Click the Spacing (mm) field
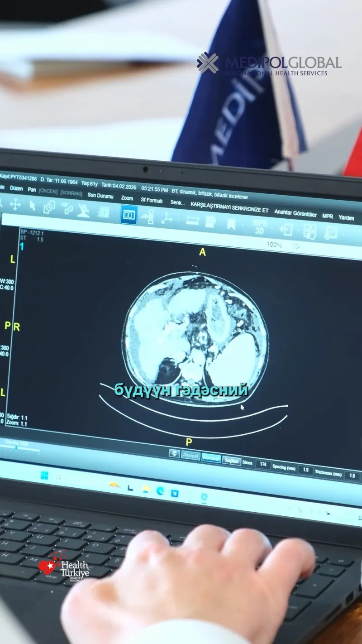Viewport: 362px width, 644px height. click(306, 470)
